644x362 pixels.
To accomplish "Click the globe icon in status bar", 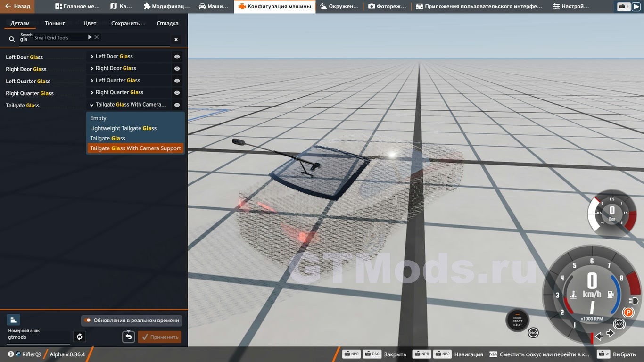I will [10, 354].
